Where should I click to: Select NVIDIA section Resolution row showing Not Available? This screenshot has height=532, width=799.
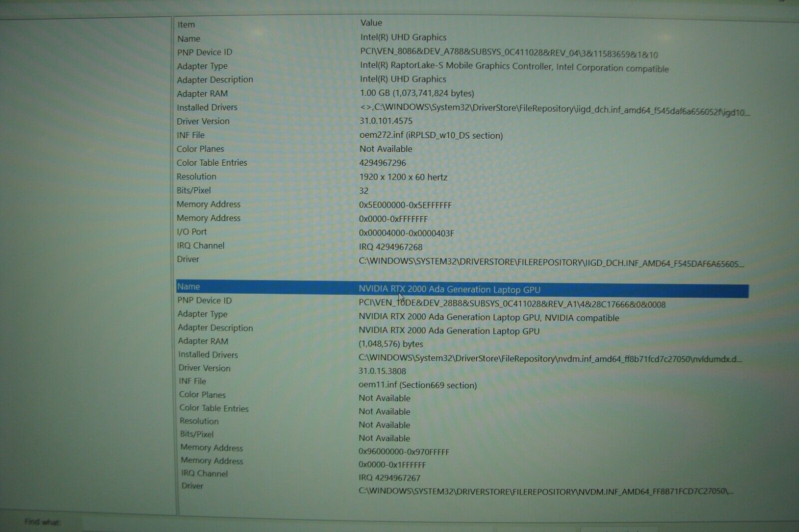click(x=462, y=423)
